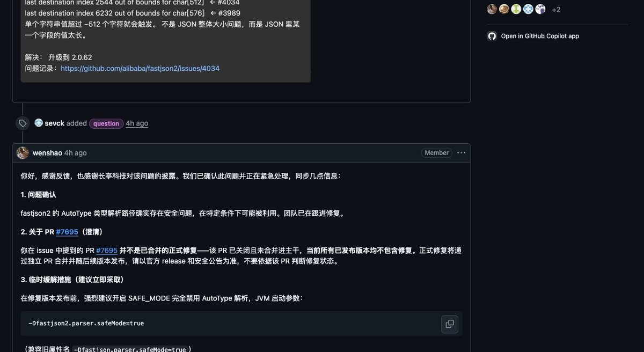Open the green identicon participant avatar

(x=516, y=9)
